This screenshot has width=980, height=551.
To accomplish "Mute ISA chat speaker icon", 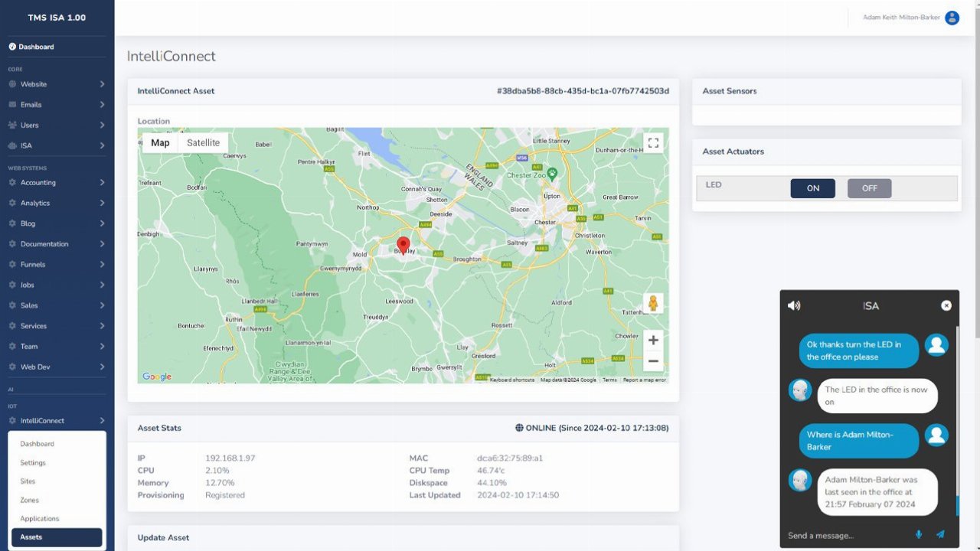I will (794, 305).
